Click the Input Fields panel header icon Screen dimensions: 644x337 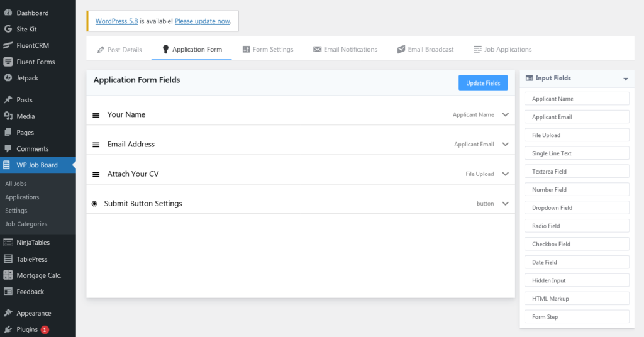(x=530, y=78)
